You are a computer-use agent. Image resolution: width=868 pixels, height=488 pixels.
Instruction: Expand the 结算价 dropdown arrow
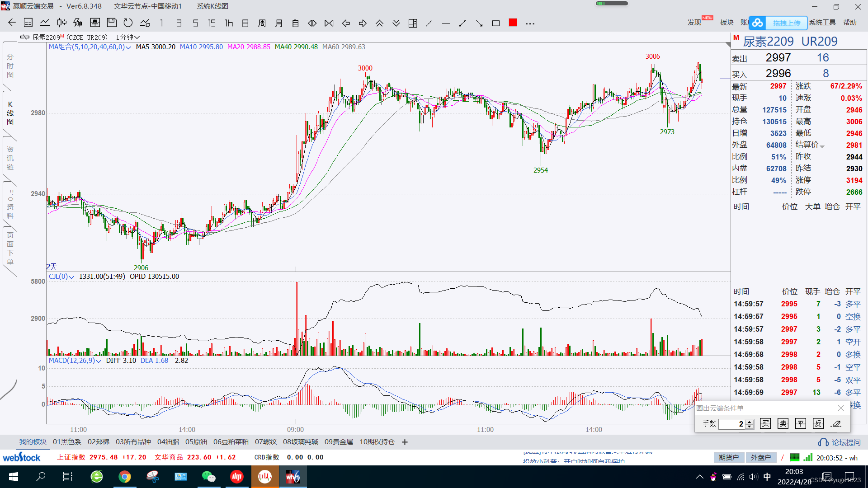pos(822,146)
